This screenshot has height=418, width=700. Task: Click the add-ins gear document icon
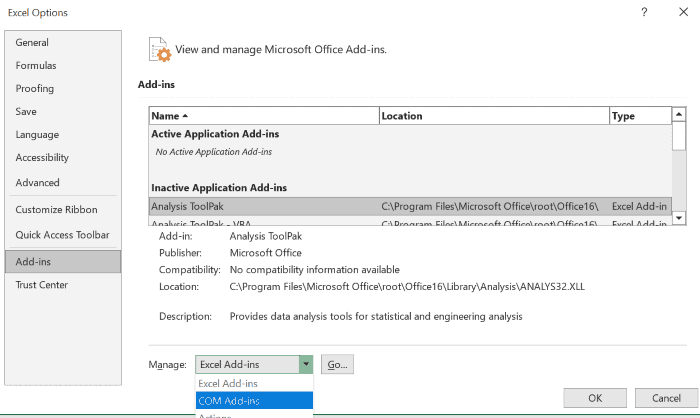click(x=160, y=50)
